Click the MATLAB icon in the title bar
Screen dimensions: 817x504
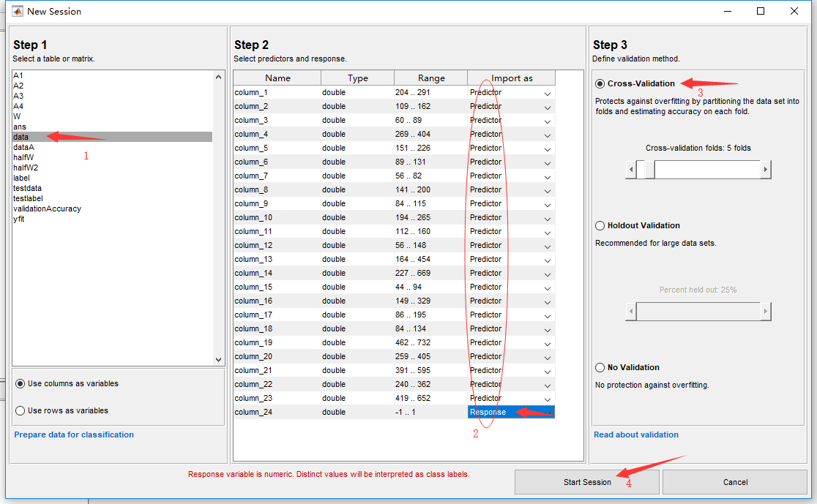coord(17,11)
